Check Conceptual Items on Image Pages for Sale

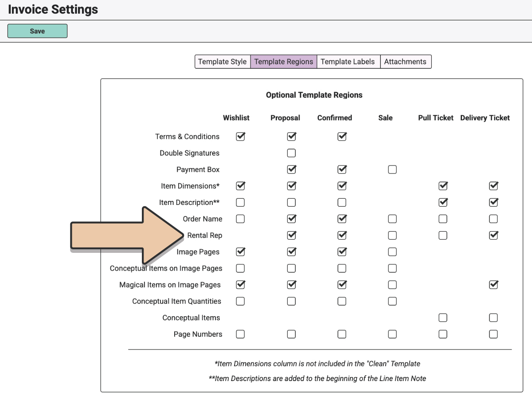[x=392, y=268]
